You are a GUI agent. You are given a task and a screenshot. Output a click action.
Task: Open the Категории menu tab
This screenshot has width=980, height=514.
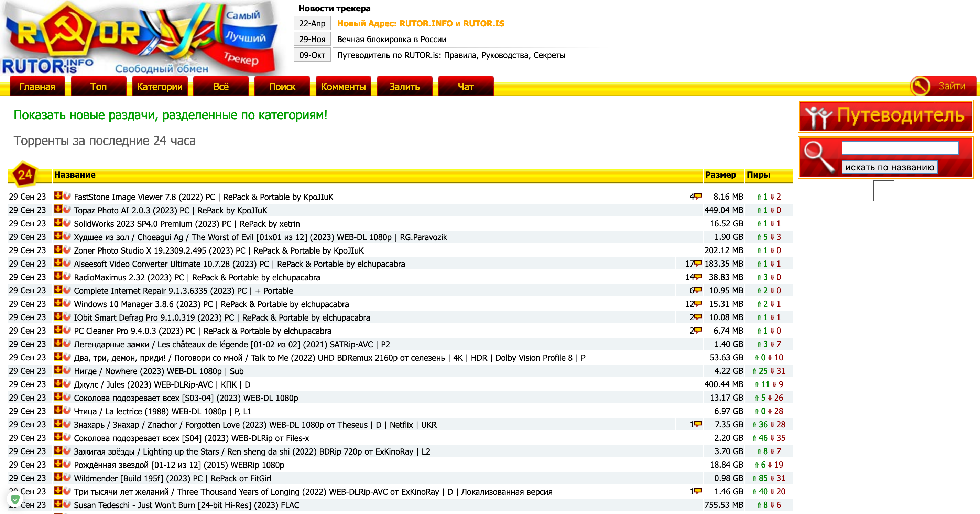click(x=160, y=87)
